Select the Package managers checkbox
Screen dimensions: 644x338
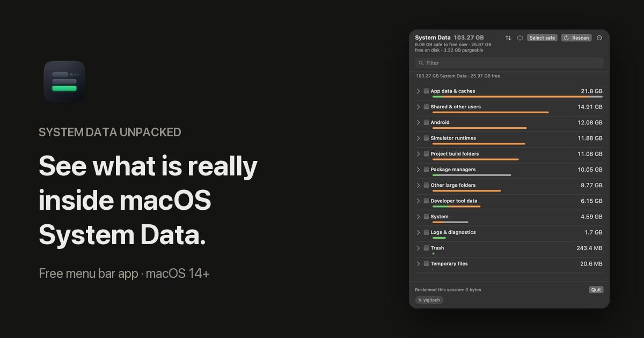pyautogui.click(x=426, y=170)
